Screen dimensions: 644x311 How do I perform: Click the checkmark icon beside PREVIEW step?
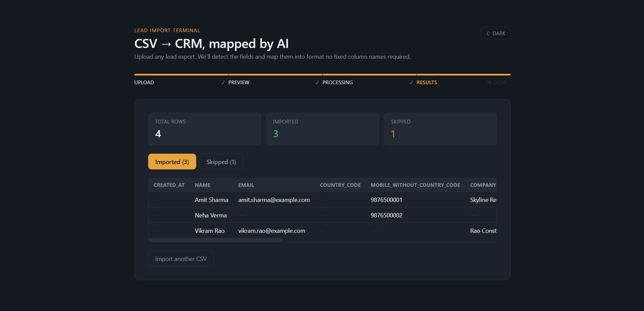coord(223,83)
